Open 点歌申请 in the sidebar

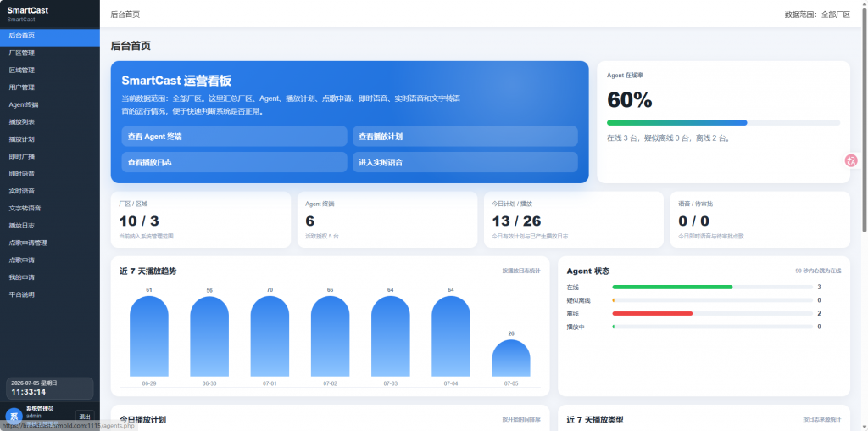coord(50,260)
